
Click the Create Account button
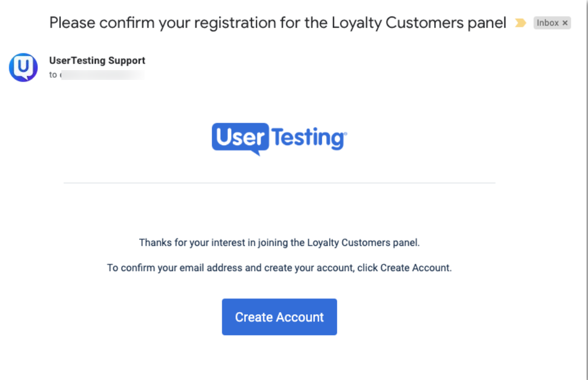(279, 317)
